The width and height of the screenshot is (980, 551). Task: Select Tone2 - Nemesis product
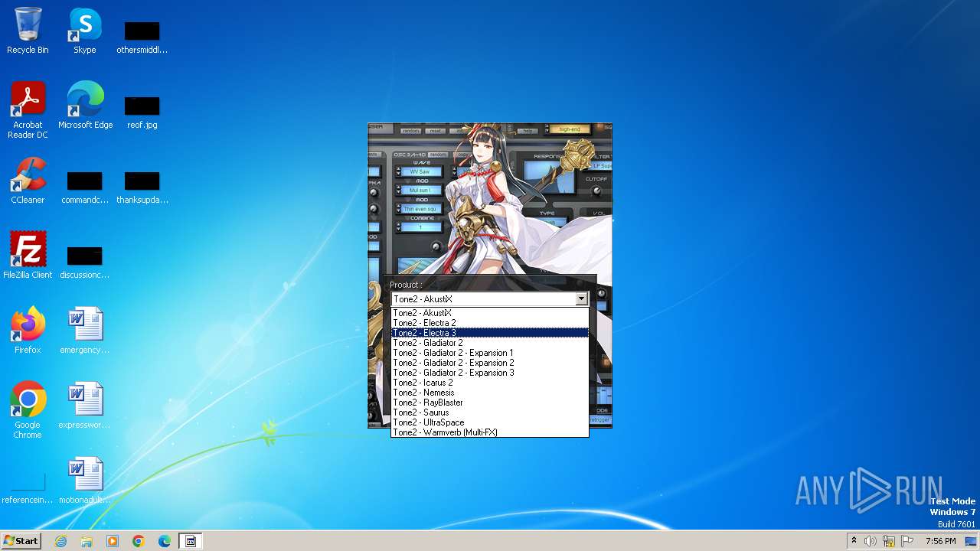(489, 393)
